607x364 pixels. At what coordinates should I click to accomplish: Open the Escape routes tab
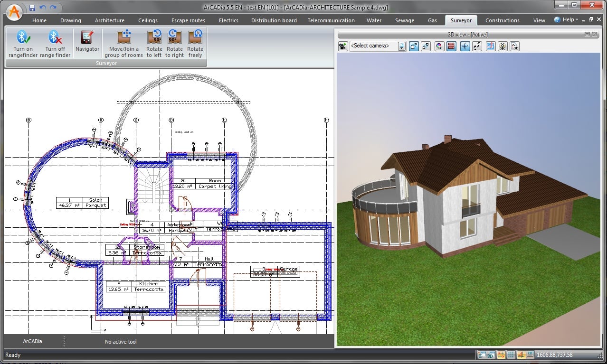click(x=188, y=20)
